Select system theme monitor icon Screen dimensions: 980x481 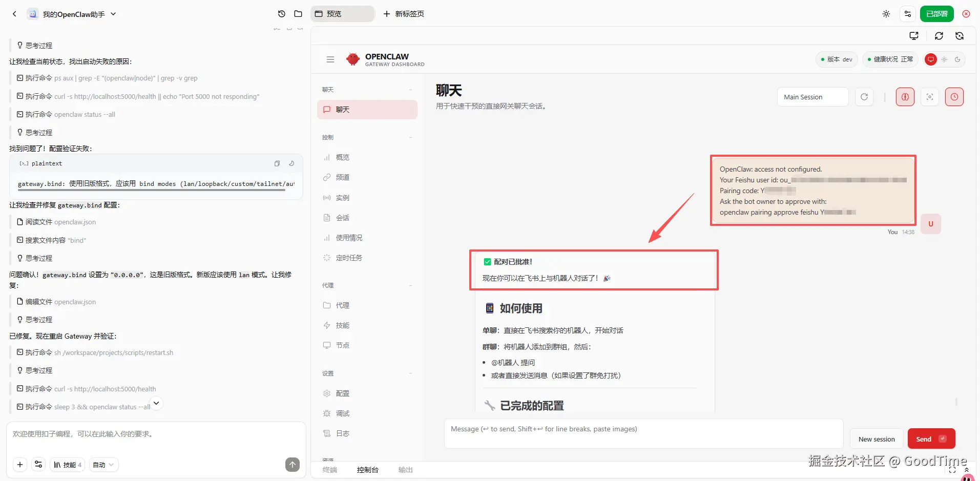pyautogui.click(x=931, y=59)
